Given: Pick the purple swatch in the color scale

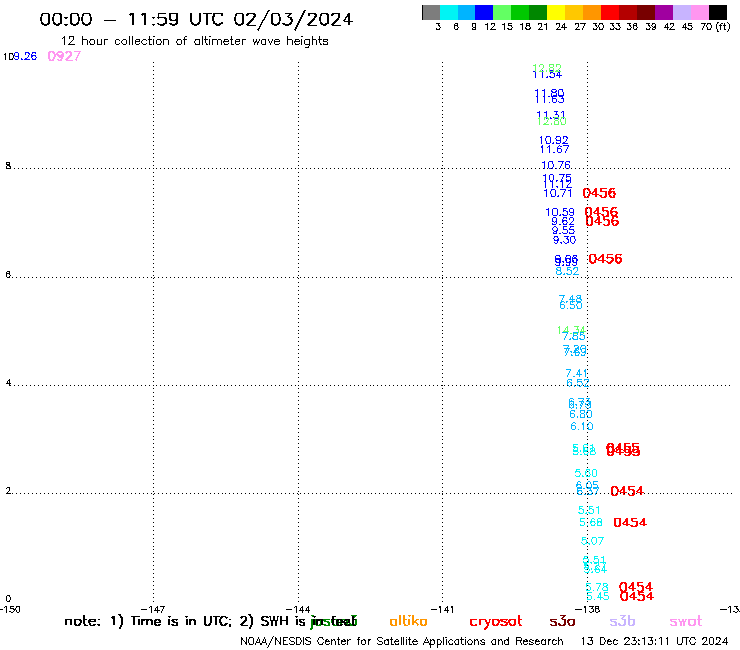Looking at the screenshot, I should click(664, 12).
